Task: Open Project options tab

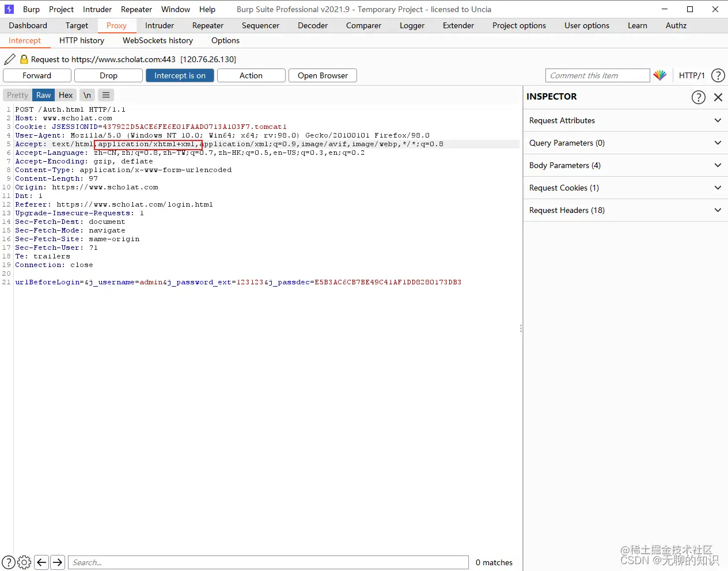Action: point(519,25)
